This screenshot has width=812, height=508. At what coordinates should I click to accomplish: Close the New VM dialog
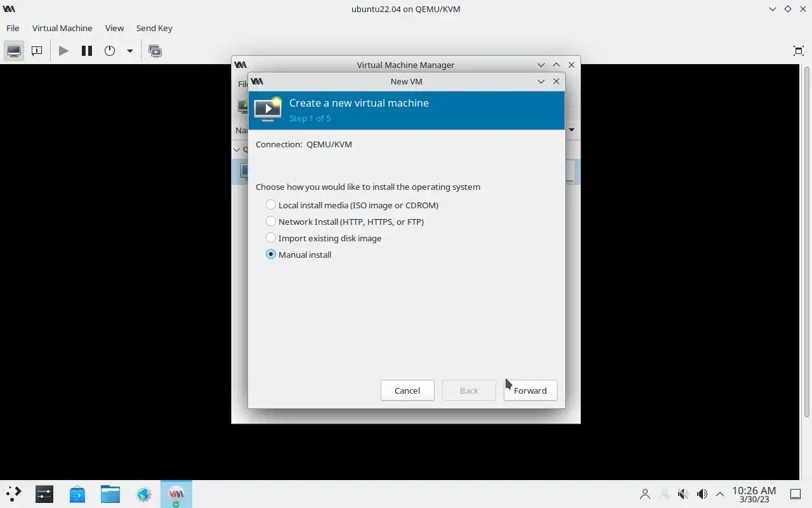pyautogui.click(x=556, y=81)
